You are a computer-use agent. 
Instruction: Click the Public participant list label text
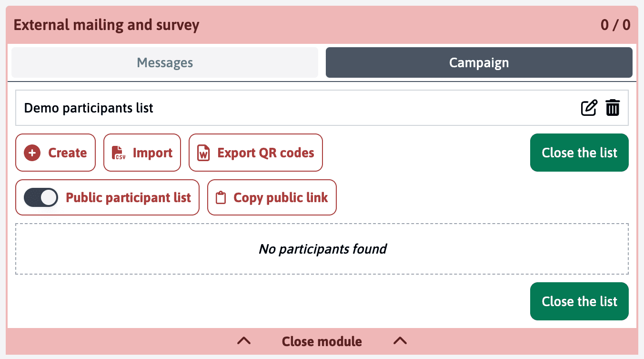click(x=128, y=198)
